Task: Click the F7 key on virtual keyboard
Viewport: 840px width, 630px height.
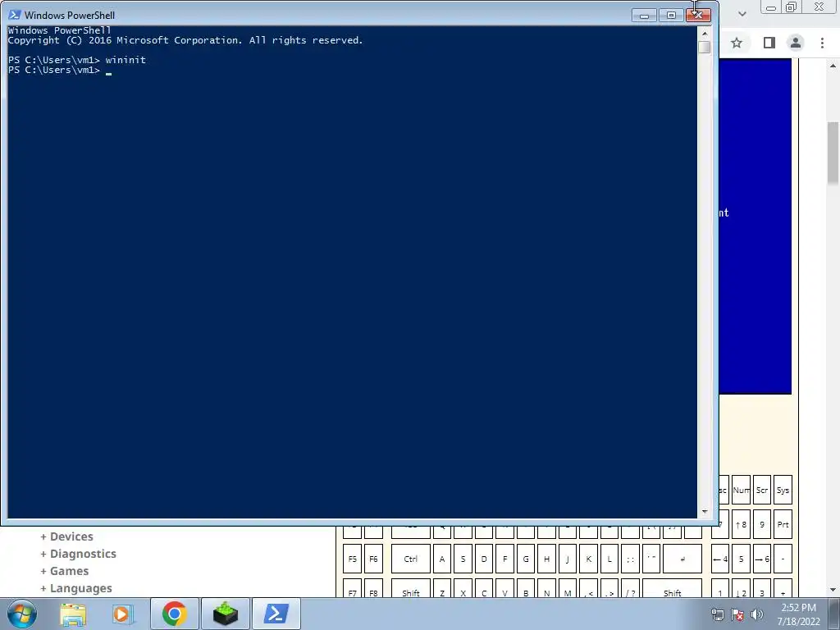Action: (353, 589)
